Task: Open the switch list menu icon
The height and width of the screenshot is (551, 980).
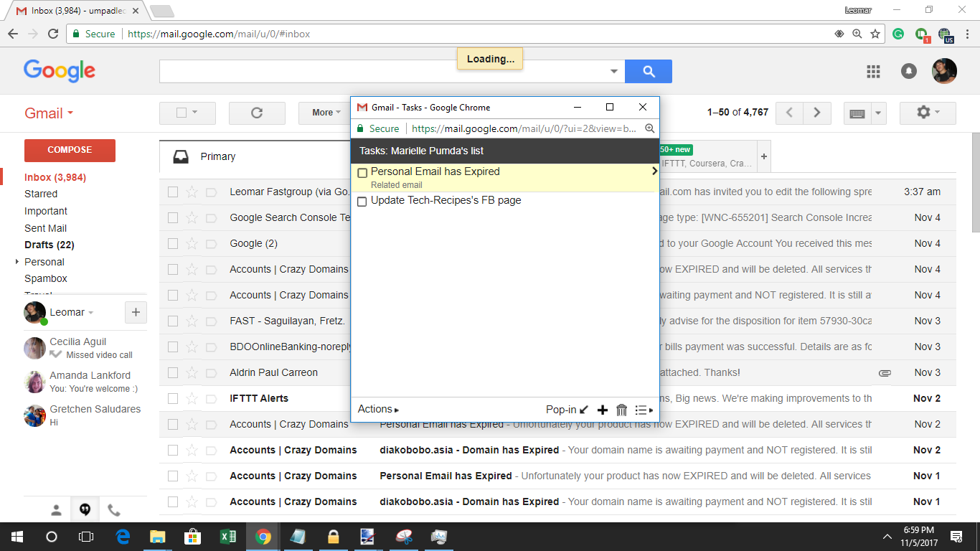Action: pyautogui.click(x=644, y=410)
